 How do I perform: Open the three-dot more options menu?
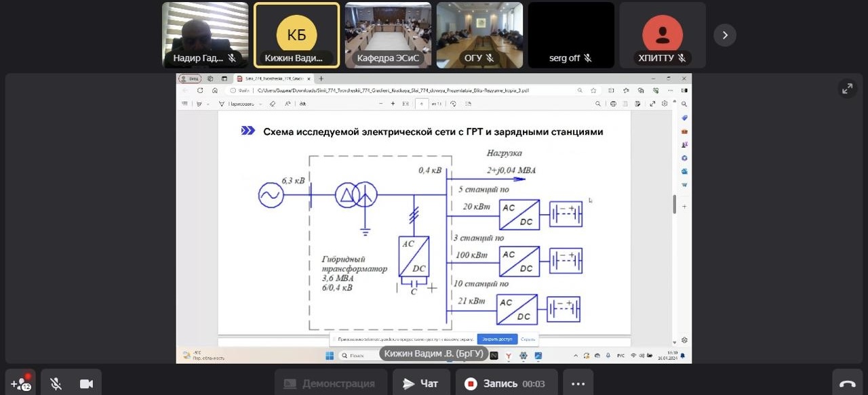578,383
